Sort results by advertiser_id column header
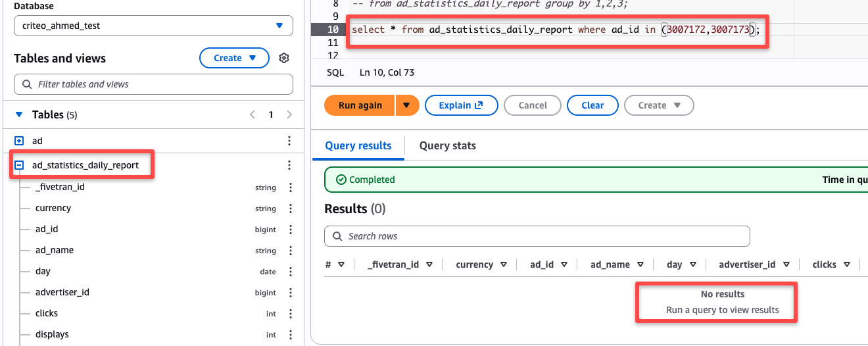This screenshot has height=346, width=868. pyautogui.click(x=786, y=264)
